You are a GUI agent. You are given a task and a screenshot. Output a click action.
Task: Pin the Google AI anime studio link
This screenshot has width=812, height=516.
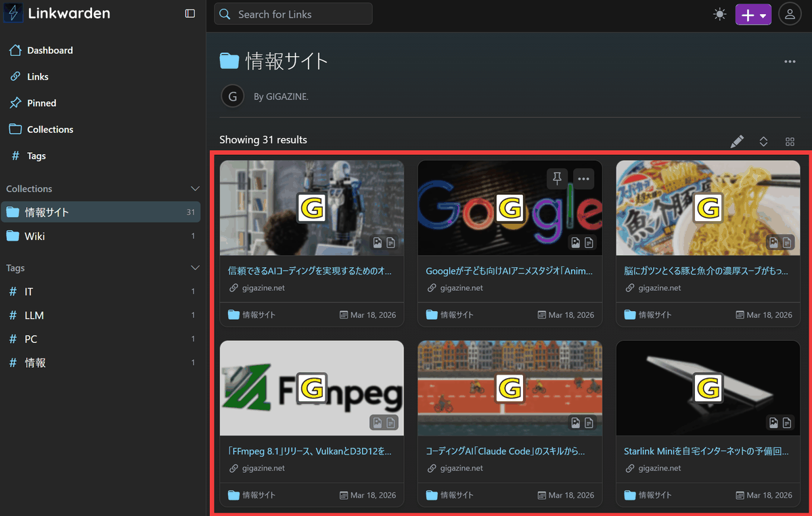(557, 178)
